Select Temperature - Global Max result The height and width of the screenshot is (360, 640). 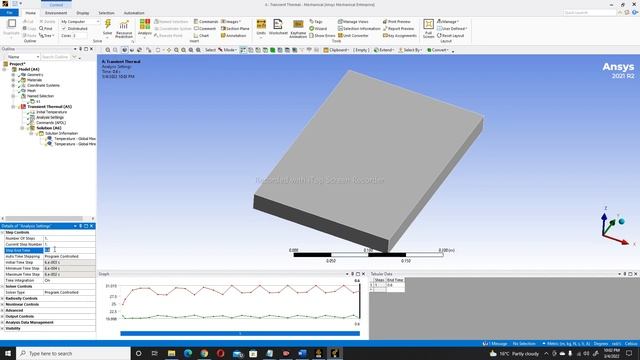[75, 139]
